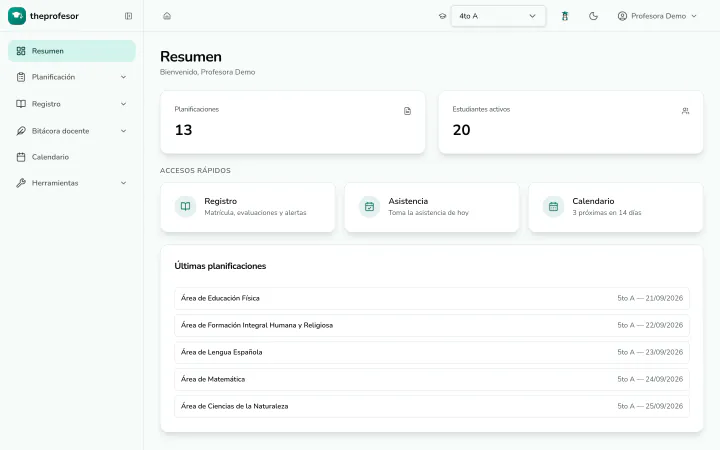
Task: Open Área de Lengua Española planning row
Action: tap(432, 352)
